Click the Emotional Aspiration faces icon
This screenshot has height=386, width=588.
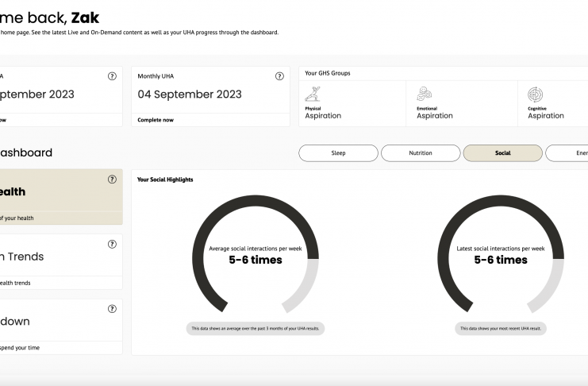(x=424, y=94)
